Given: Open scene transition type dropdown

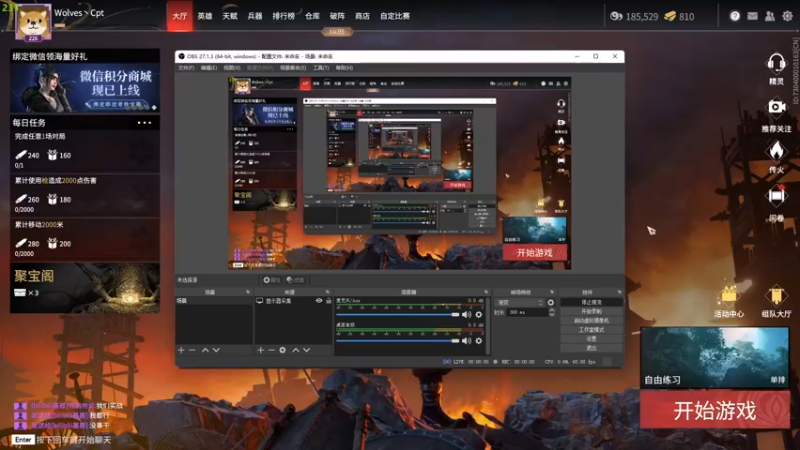Looking at the screenshot, I should pyautogui.click(x=520, y=303).
